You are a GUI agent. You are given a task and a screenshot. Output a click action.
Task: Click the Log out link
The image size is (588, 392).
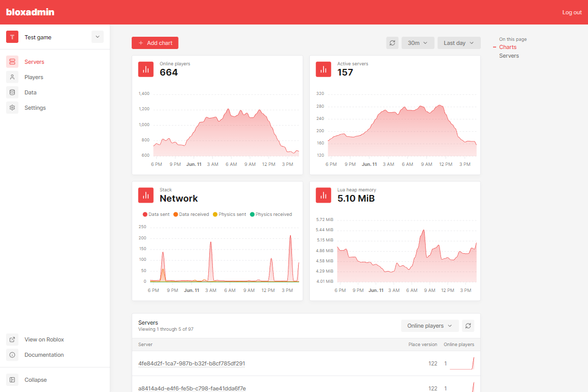click(x=572, y=12)
